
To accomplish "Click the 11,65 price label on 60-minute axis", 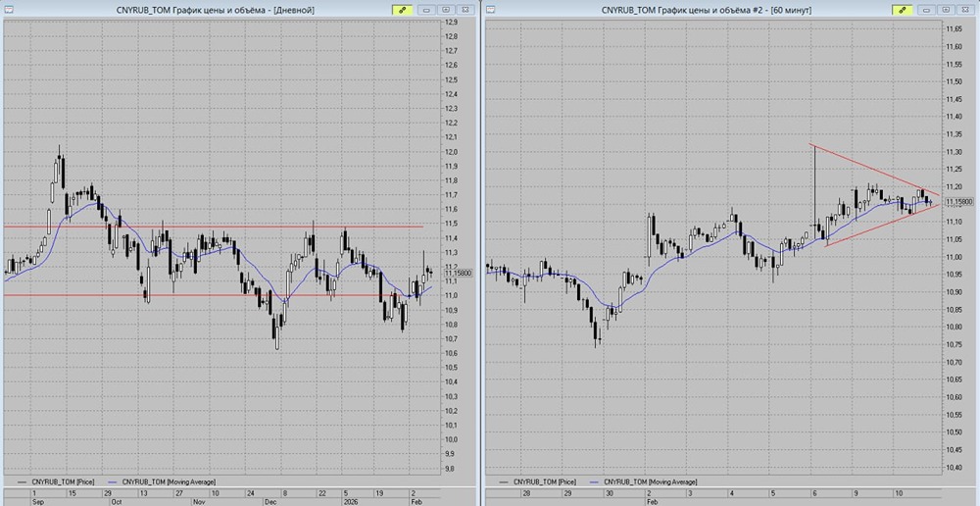I will point(954,28).
